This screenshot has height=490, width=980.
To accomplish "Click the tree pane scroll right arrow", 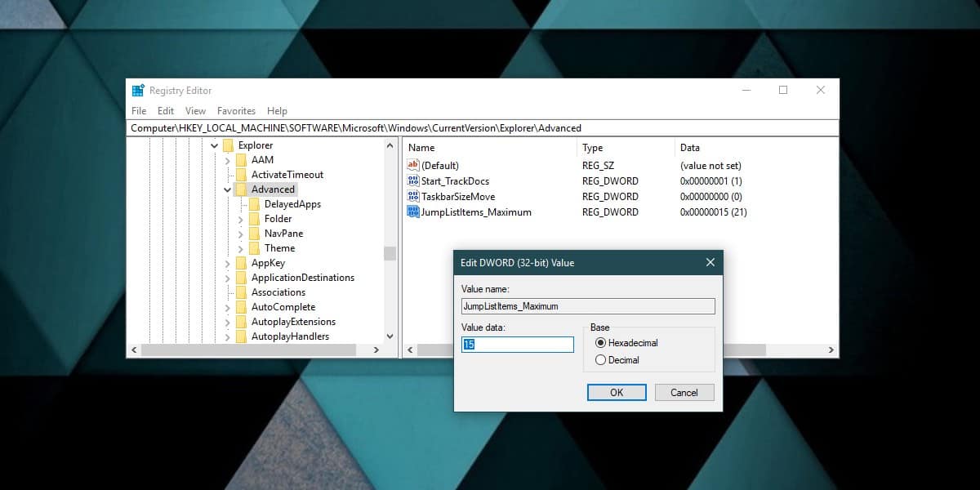I will [376, 350].
